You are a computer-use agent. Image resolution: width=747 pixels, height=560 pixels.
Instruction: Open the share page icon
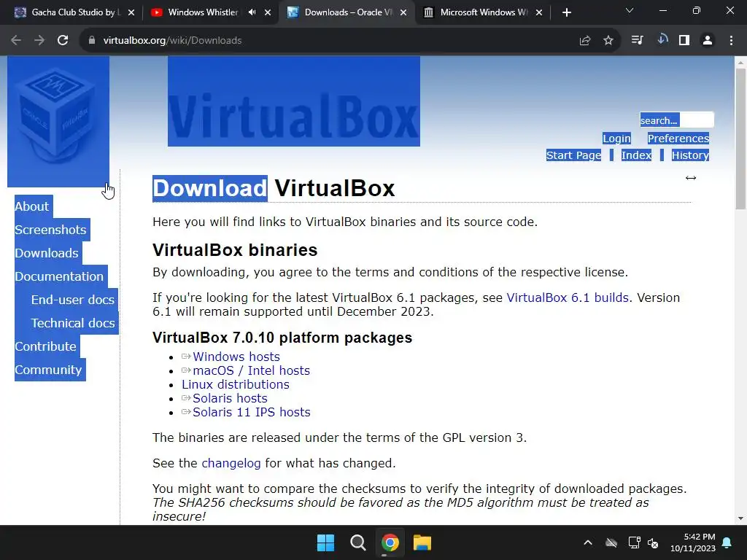point(585,41)
